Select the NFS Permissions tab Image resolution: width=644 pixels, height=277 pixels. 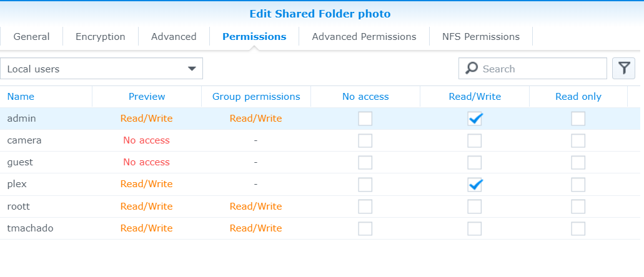[480, 37]
